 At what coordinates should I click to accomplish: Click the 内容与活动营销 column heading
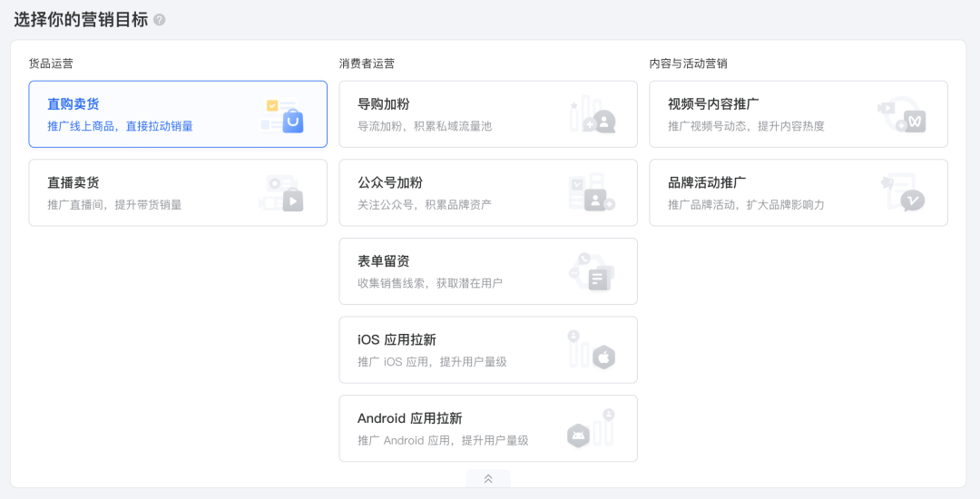[x=688, y=64]
